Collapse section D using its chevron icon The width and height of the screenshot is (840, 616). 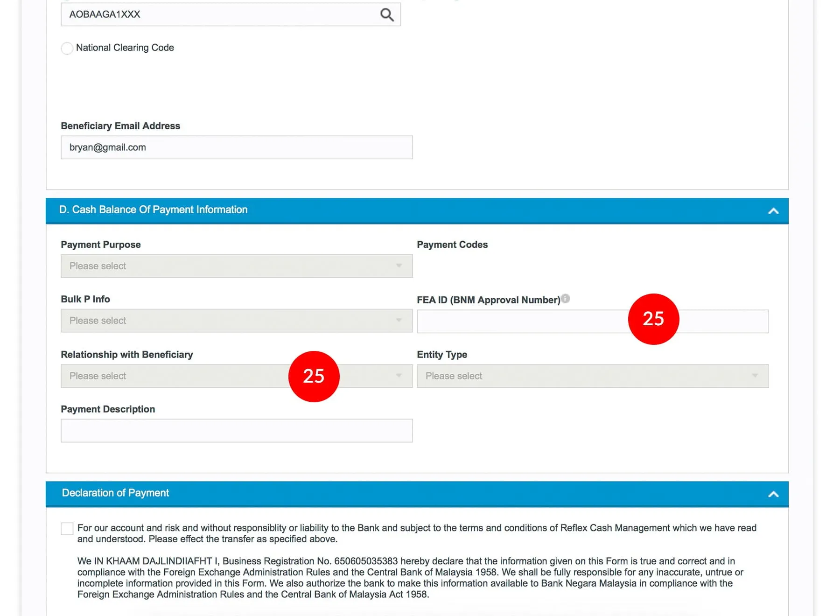tap(773, 211)
